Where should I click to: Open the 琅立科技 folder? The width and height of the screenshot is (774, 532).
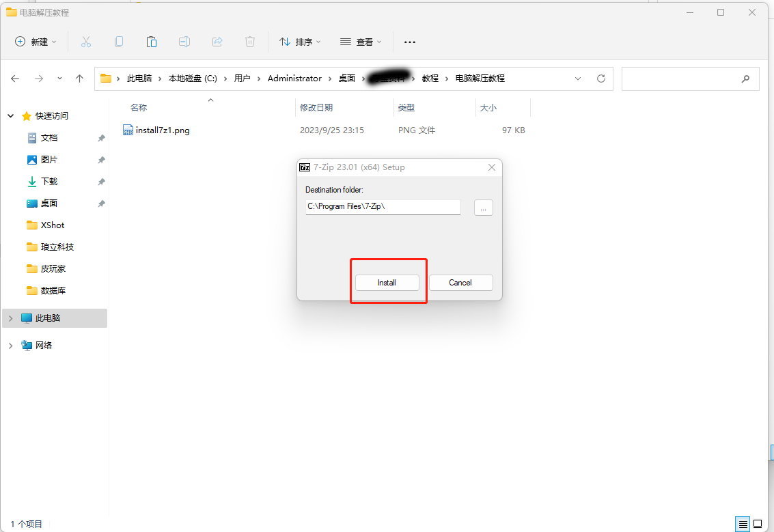57,247
